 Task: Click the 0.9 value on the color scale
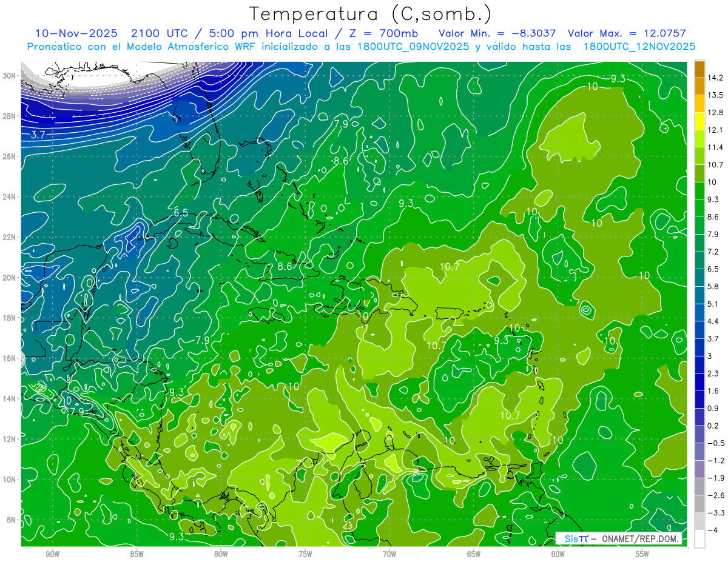(713, 408)
